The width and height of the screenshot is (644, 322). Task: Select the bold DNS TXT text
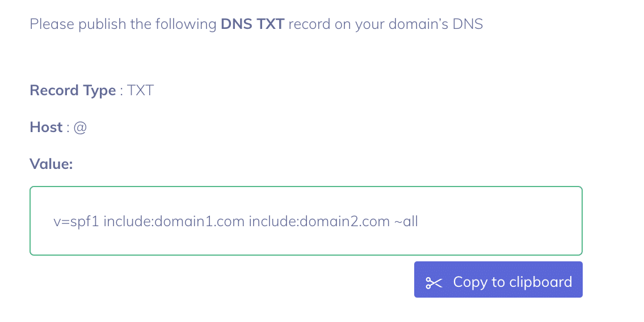(x=252, y=24)
